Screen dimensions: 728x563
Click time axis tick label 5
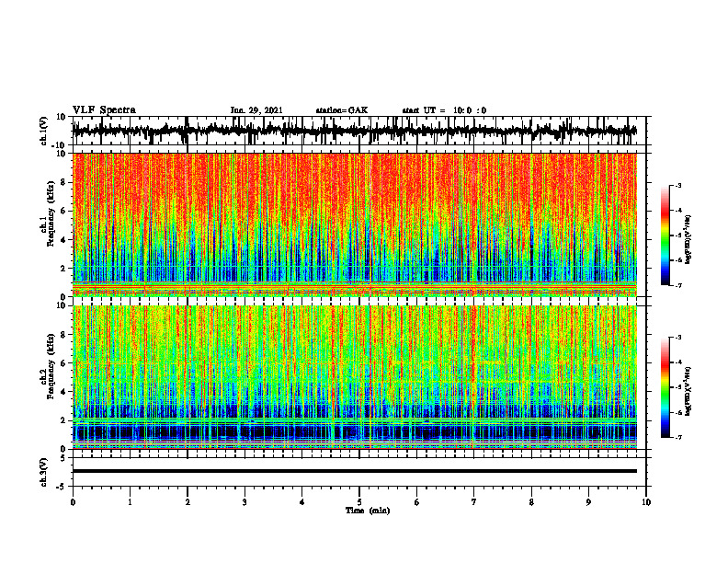(359, 502)
